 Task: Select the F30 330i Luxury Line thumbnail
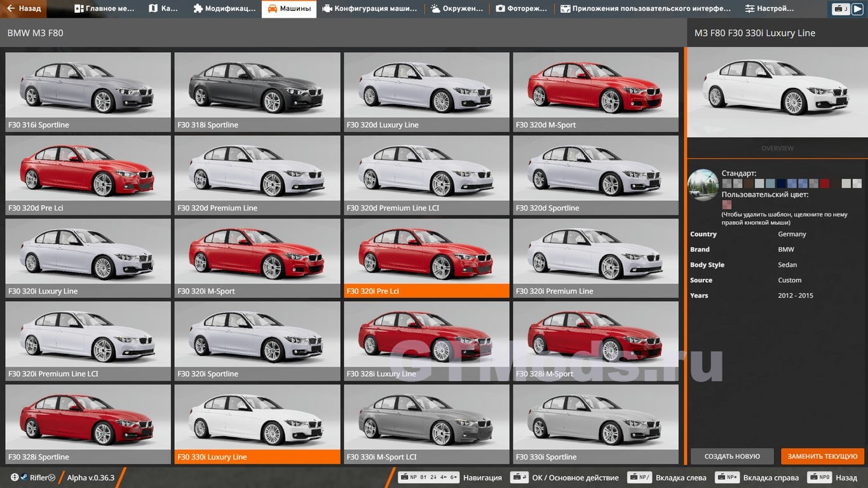click(257, 424)
